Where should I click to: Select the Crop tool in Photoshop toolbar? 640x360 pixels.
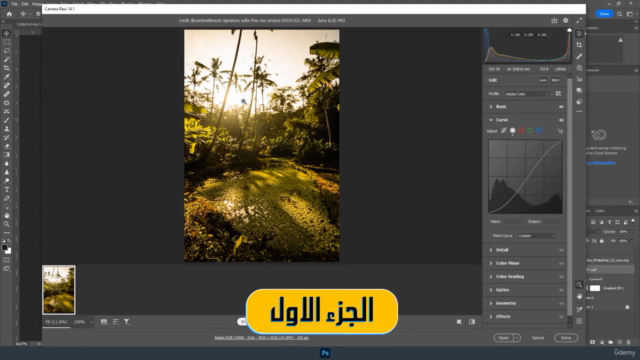[7, 68]
